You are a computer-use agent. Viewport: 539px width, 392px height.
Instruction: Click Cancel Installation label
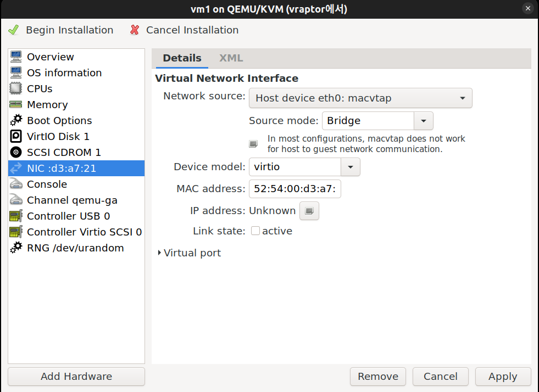click(192, 30)
